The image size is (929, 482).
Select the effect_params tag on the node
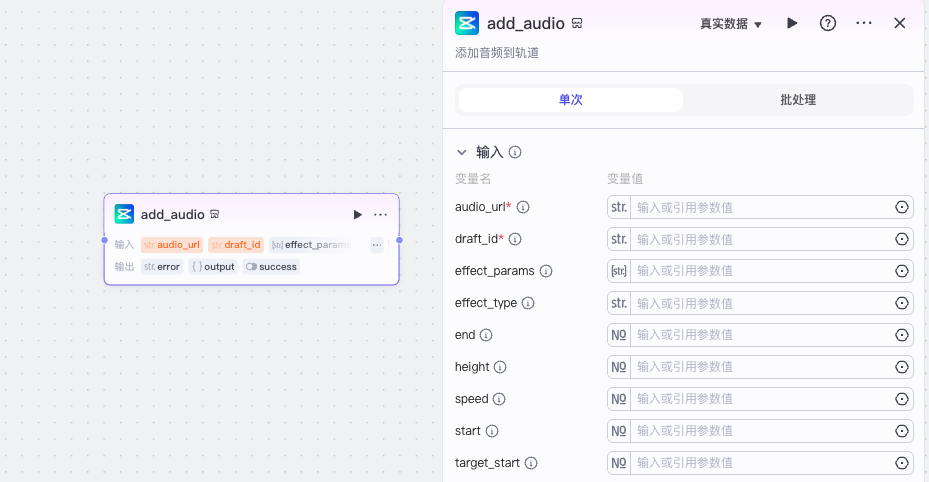(x=312, y=245)
